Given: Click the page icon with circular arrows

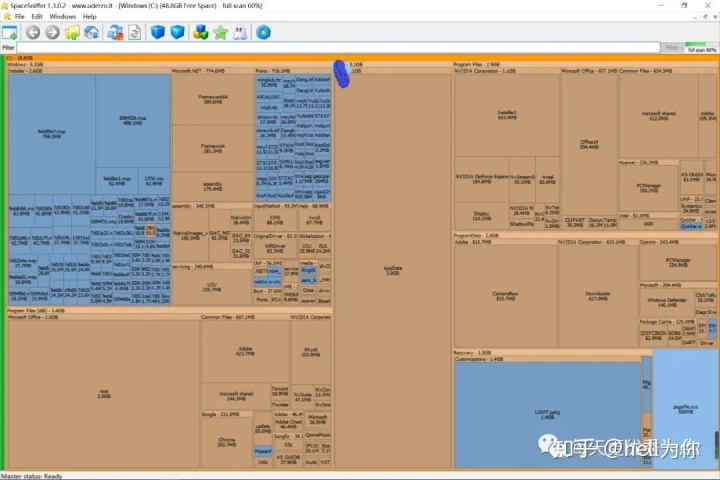Looking at the screenshot, I should click(134, 32).
